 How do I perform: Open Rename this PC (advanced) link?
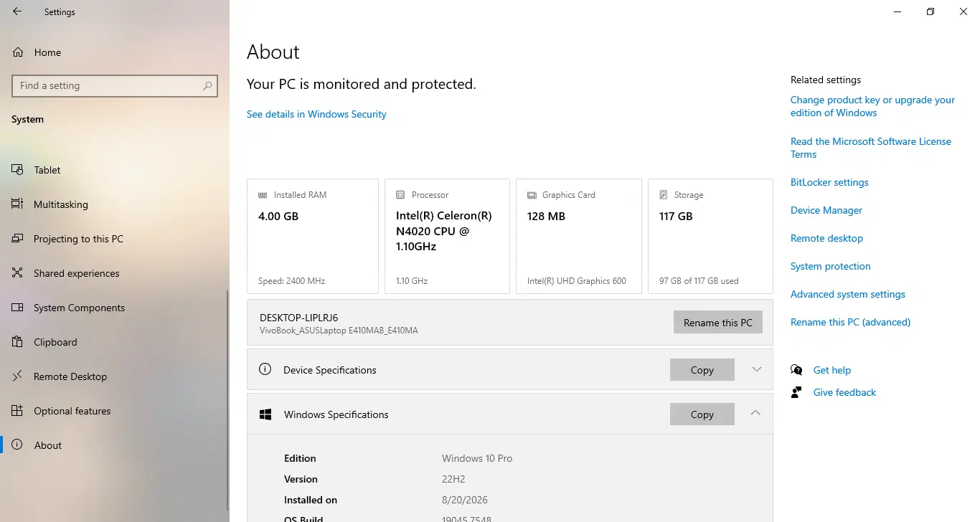pyautogui.click(x=850, y=322)
